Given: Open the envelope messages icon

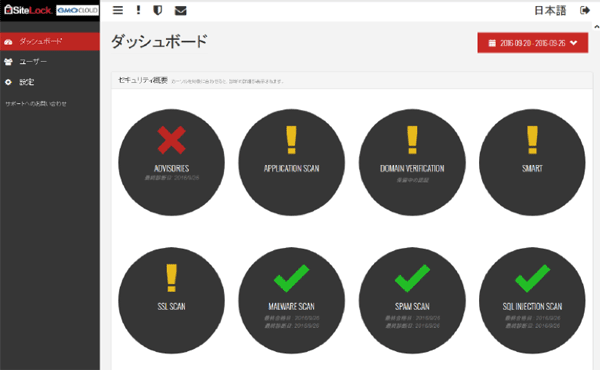Looking at the screenshot, I should pyautogui.click(x=181, y=11).
